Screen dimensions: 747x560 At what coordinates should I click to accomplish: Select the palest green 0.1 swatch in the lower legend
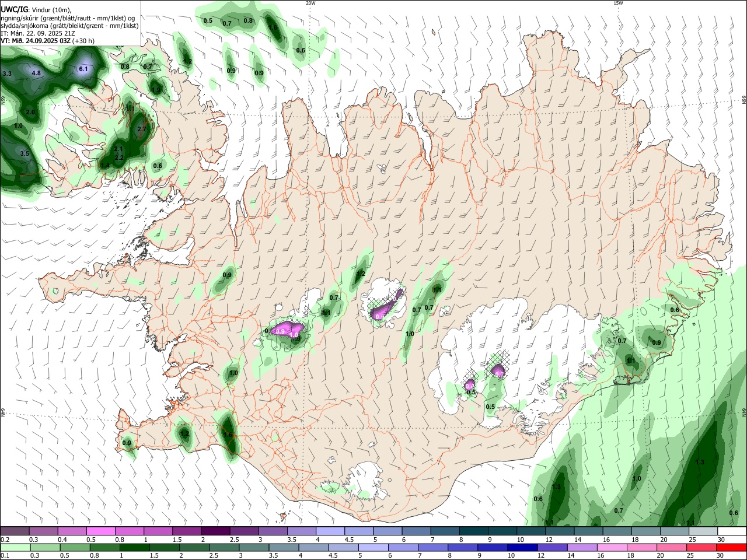coord(15,547)
